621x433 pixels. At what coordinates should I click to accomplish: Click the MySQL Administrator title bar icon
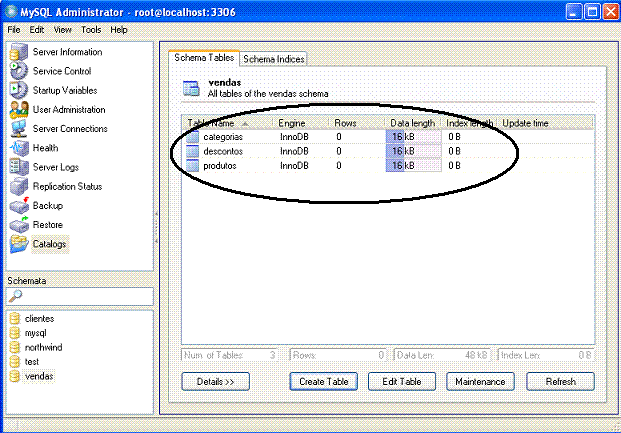pyautogui.click(x=11, y=12)
